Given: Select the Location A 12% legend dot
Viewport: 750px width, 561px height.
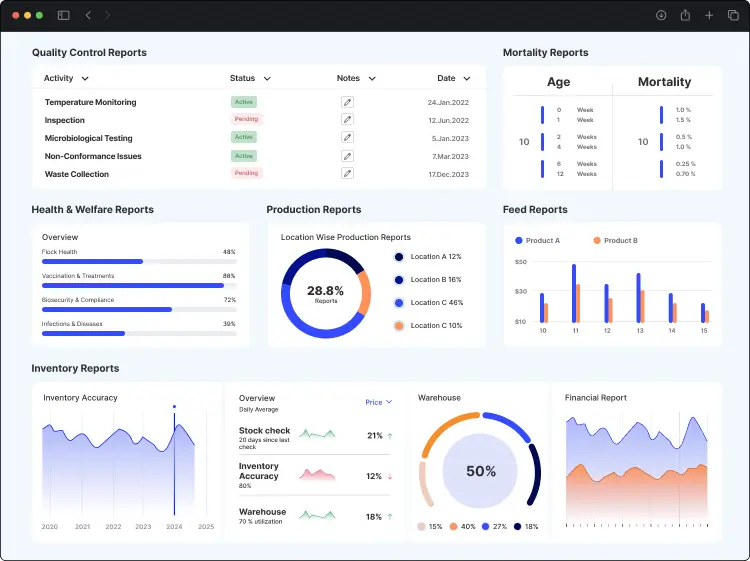Looking at the screenshot, I should (x=399, y=257).
